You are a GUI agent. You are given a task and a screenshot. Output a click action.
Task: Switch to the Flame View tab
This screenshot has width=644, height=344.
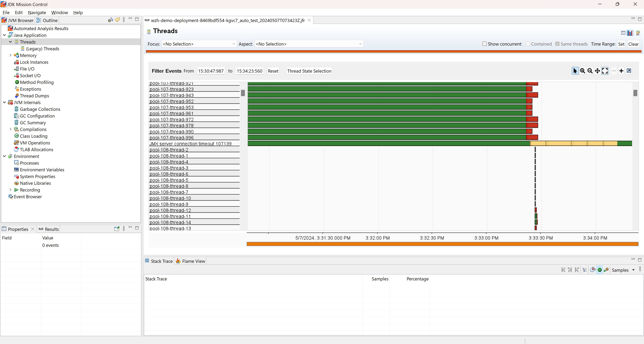(x=190, y=261)
